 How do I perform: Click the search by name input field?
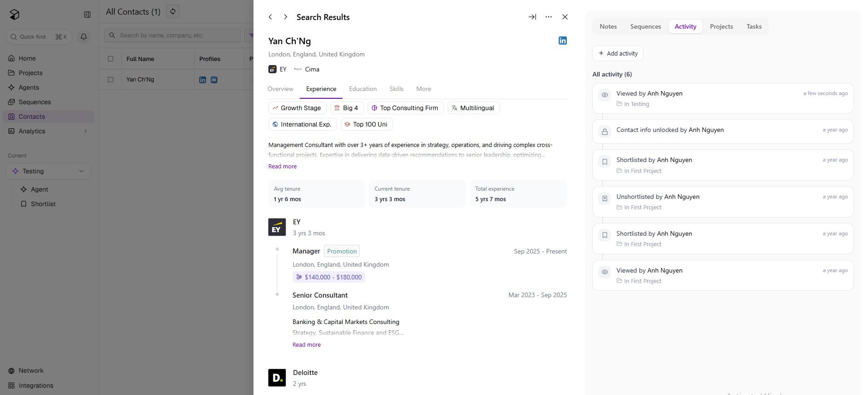point(172,35)
